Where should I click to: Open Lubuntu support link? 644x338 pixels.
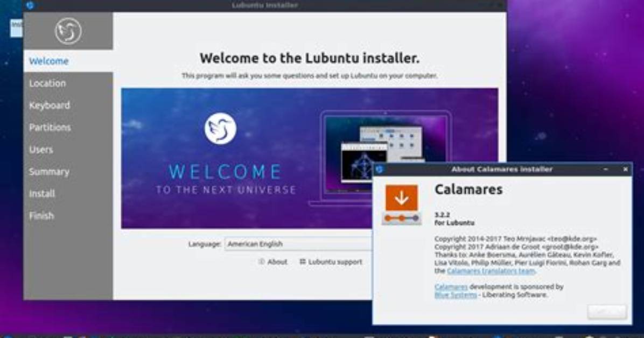pos(331,262)
